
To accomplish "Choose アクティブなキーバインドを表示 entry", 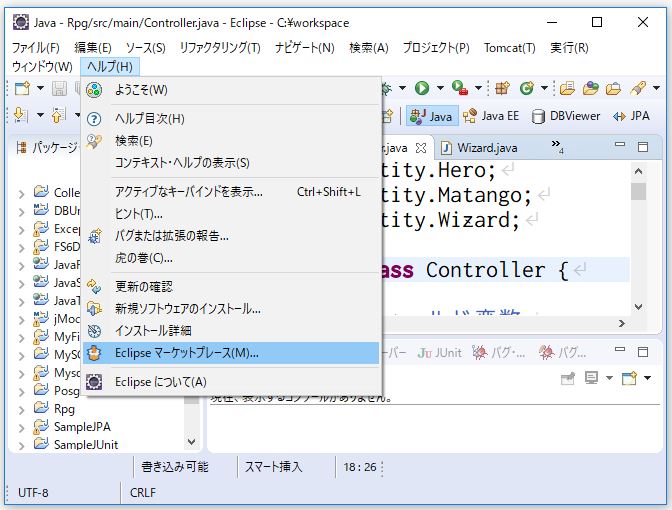I will pyautogui.click(x=231, y=192).
